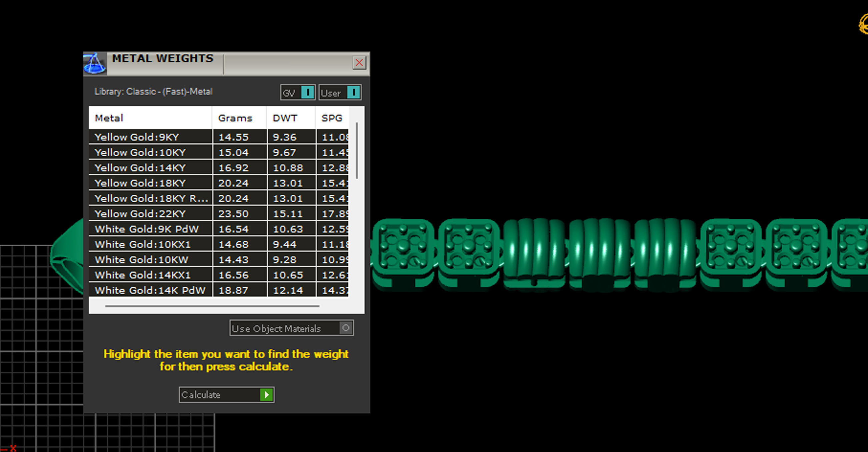Toggle the GV library switch
868x452 pixels.
(x=307, y=92)
